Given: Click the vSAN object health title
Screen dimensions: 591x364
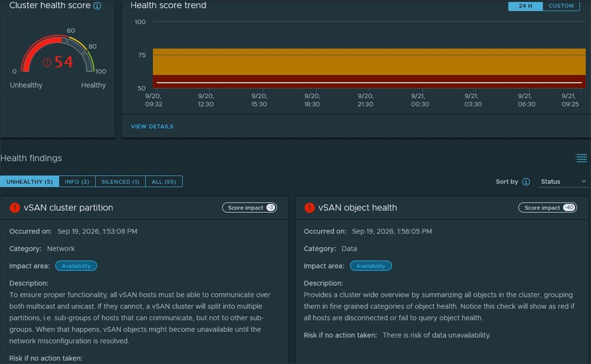Looking at the screenshot, I should tap(358, 208).
